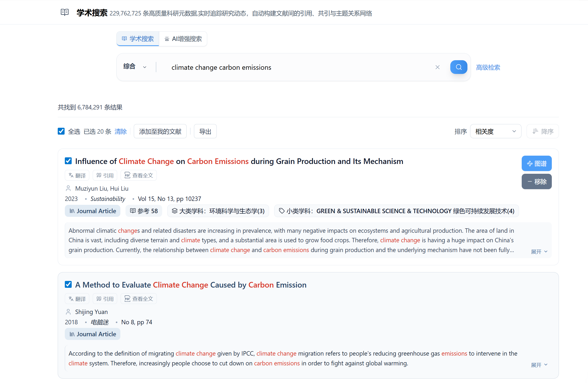Select the 学术搜索 tab

[138, 39]
